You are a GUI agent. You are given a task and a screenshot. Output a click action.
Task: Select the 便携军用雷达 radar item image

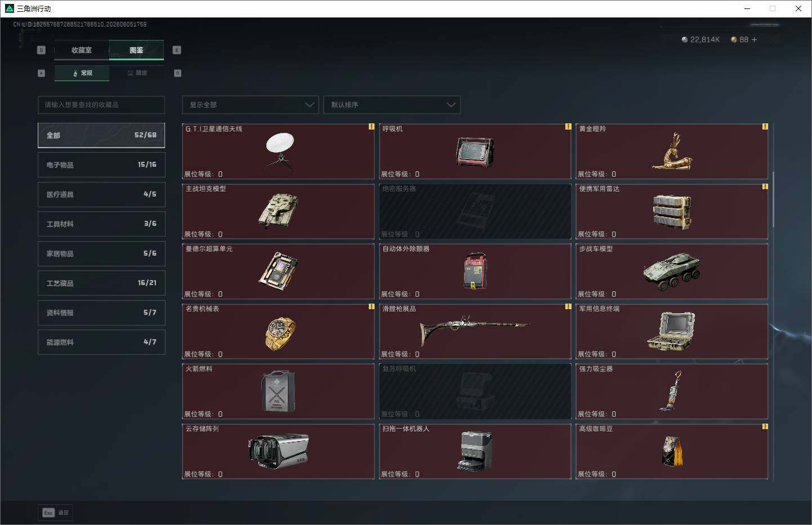tap(672, 212)
